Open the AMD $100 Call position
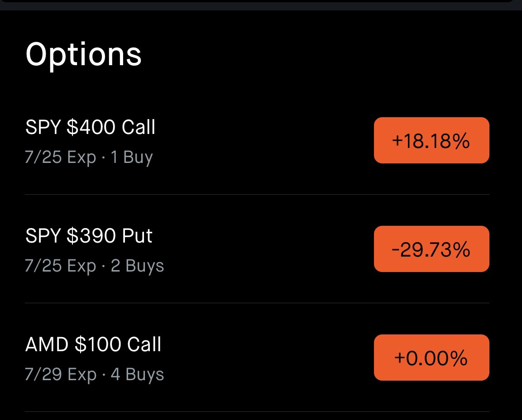 tap(257, 358)
